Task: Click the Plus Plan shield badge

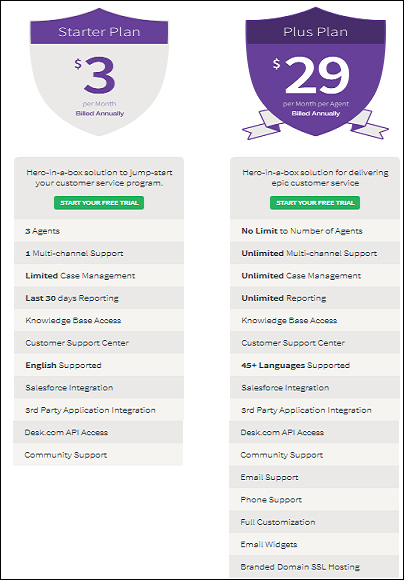Action: click(x=315, y=72)
